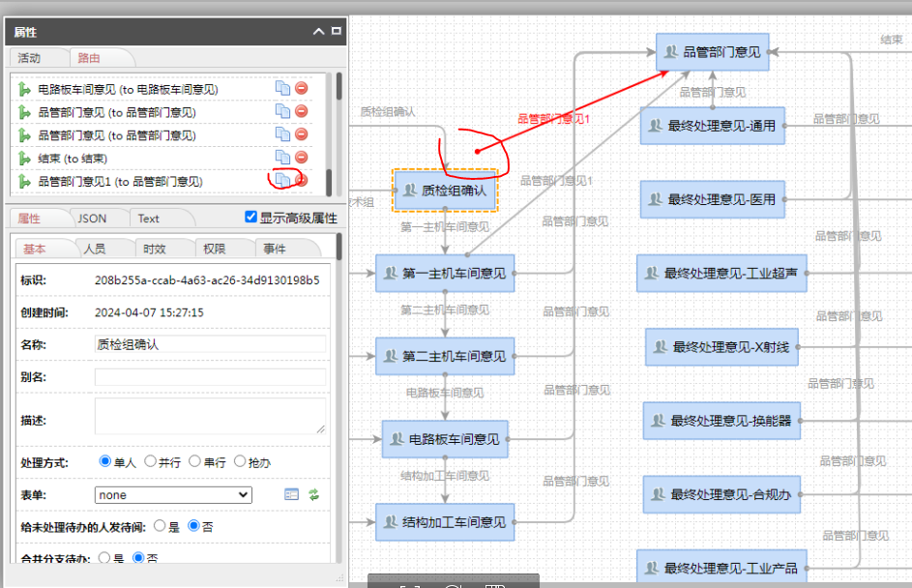Click the 名称 field containing 质检组确认
This screenshot has width=912, height=588.
[210, 344]
